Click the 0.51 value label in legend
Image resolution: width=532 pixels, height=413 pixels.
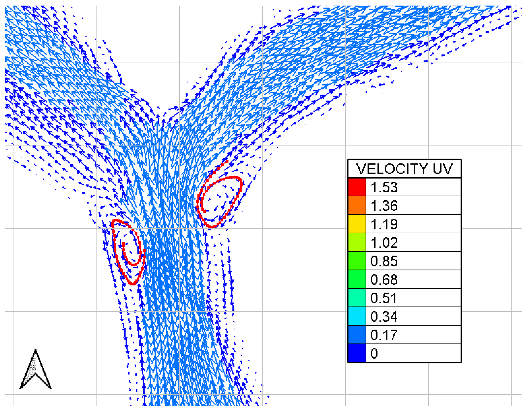point(384,298)
